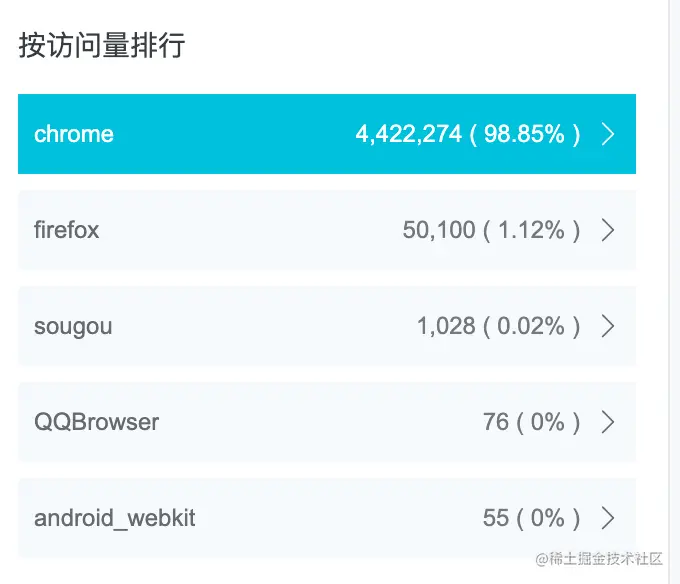This screenshot has height=584, width=680.
Task: Open the sougou row chevron arrow
Action: point(608,326)
